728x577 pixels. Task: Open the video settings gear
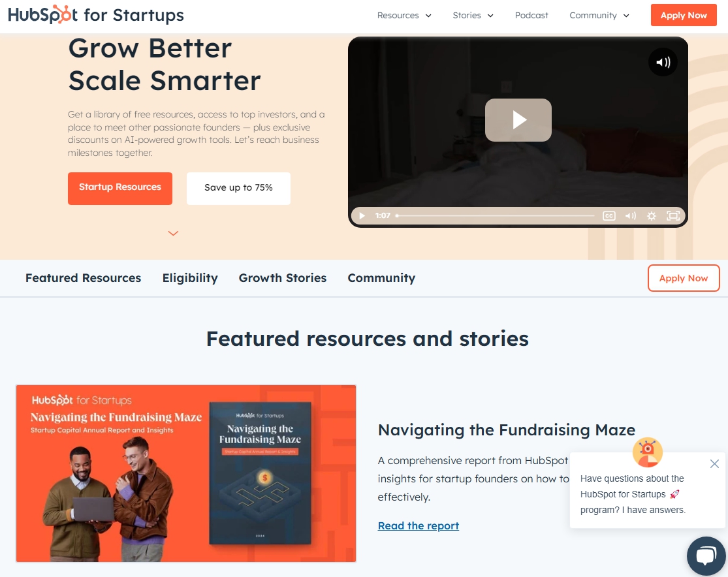coord(652,216)
